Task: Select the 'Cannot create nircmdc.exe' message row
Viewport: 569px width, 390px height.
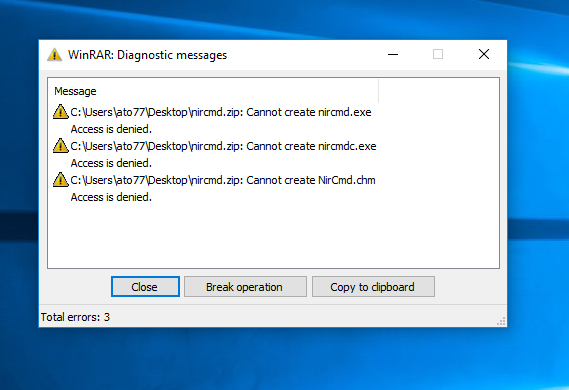Action: coord(215,146)
